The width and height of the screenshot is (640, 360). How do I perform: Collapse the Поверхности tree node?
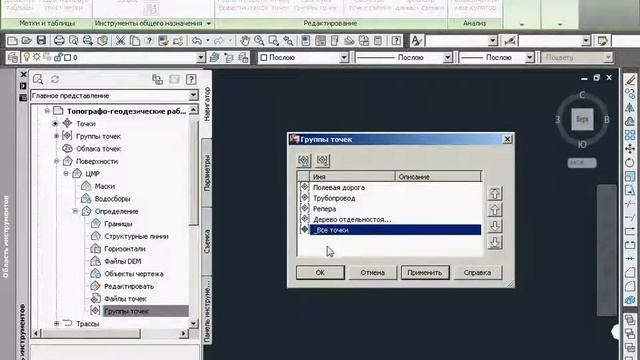[56, 161]
